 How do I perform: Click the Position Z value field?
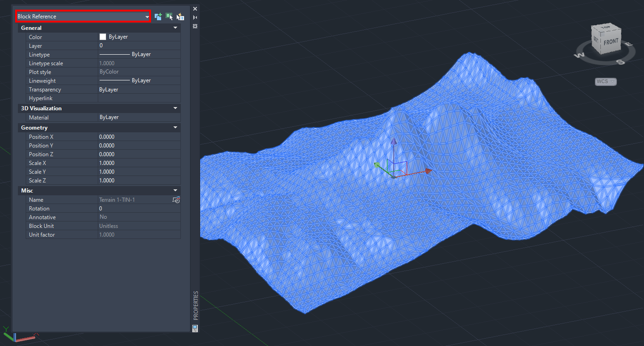(139, 154)
